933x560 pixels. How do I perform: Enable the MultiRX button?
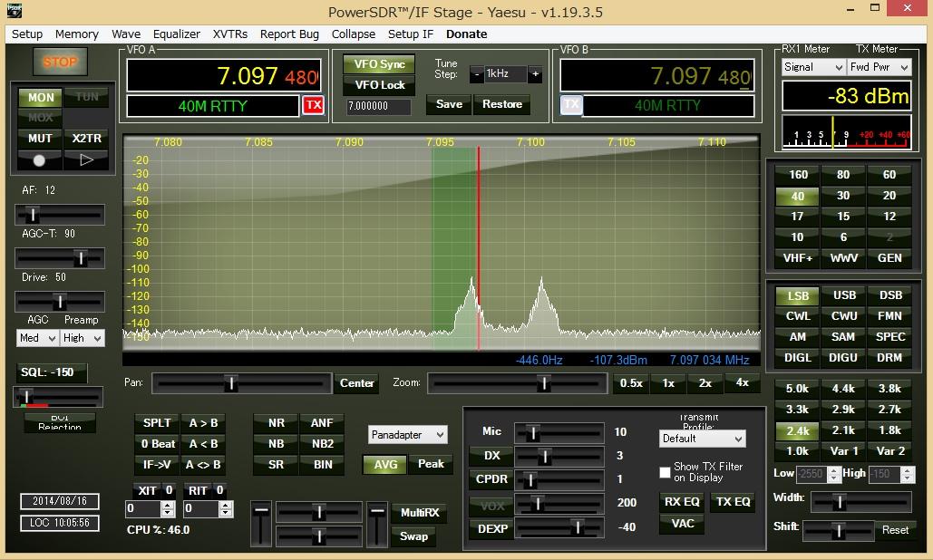420,513
